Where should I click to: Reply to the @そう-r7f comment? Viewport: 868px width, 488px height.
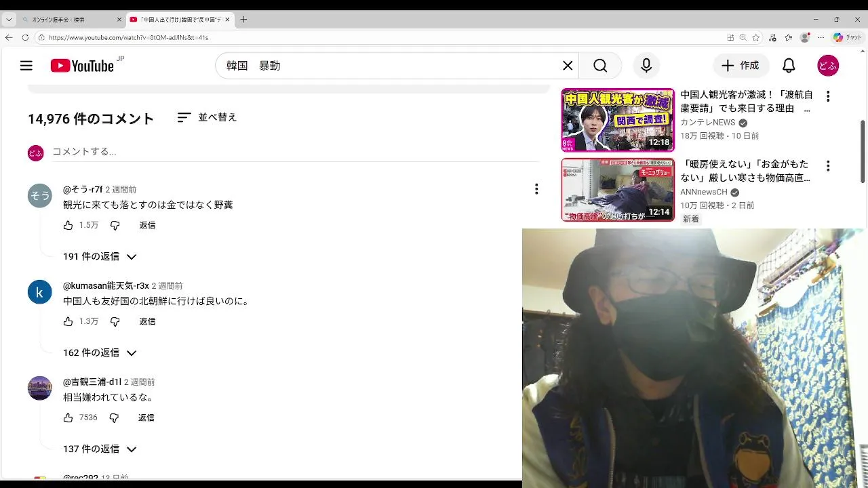click(x=147, y=225)
